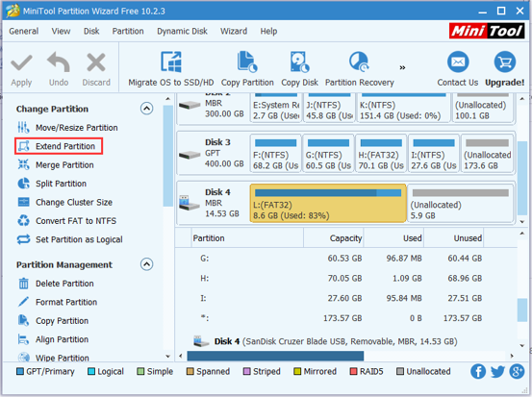
Task: Choose Merge Partition action
Action: pyautogui.click(x=56, y=165)
